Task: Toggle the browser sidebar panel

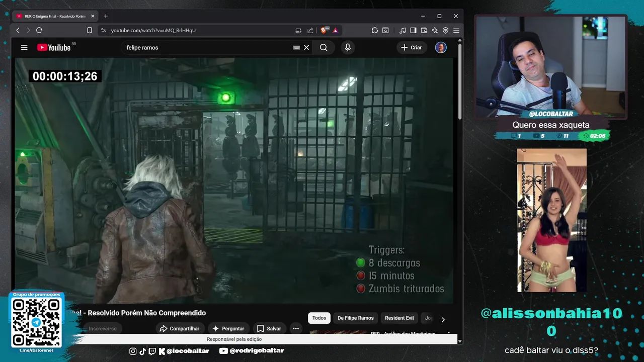Action: pos(413,30)
